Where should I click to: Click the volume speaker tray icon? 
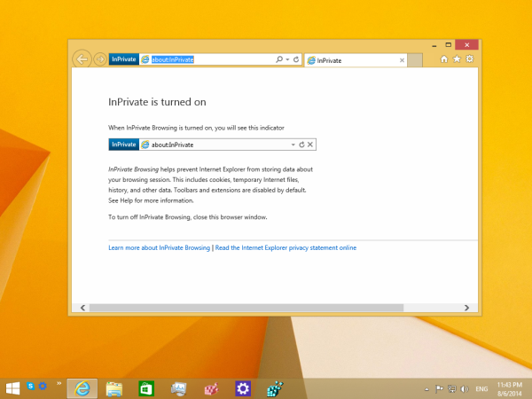tap(465, 389)
